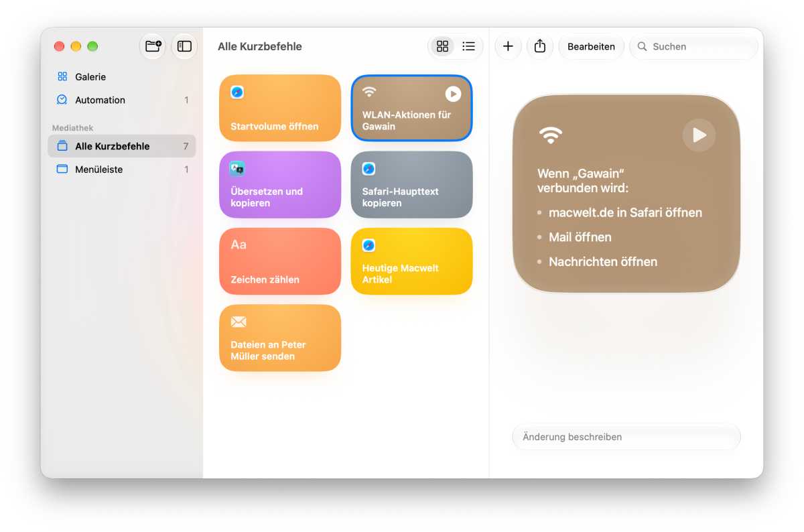Maximize the window with the green button
Screen dimensions: 804x532
point(92,46)
